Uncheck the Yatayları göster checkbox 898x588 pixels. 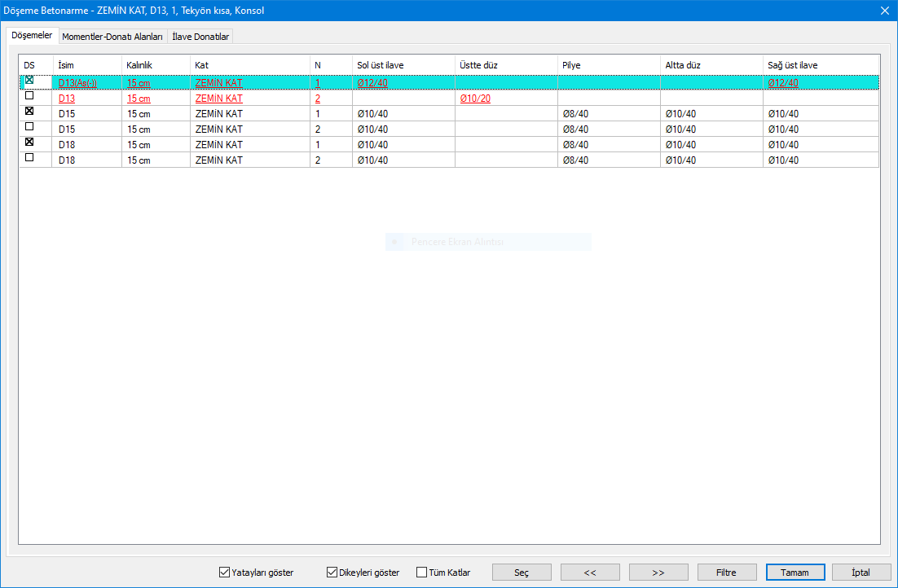point(225,573)
